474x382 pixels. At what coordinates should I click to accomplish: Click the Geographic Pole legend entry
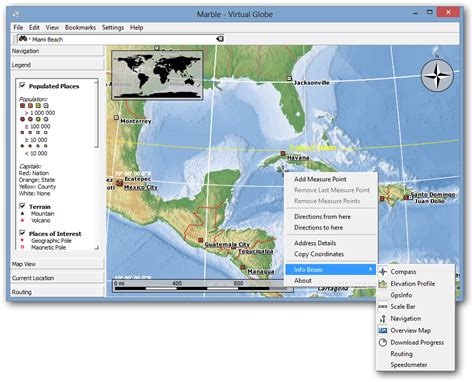click(51, 241)
